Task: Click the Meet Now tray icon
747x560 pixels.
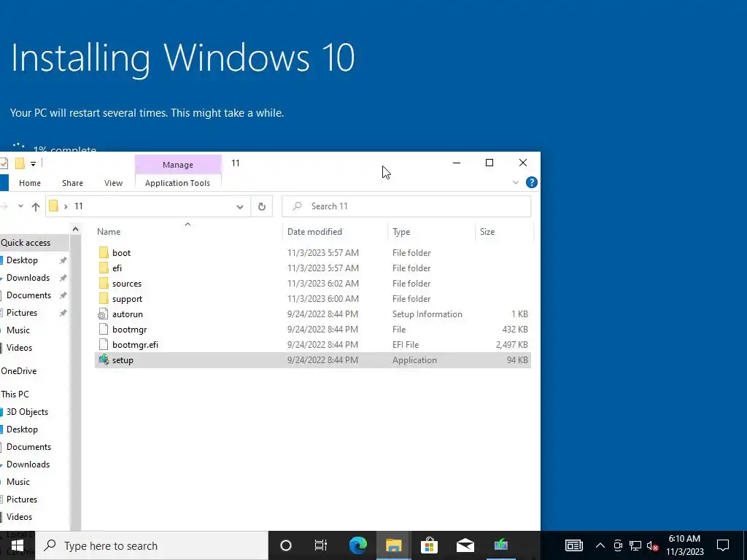Action: coord(618,545)
